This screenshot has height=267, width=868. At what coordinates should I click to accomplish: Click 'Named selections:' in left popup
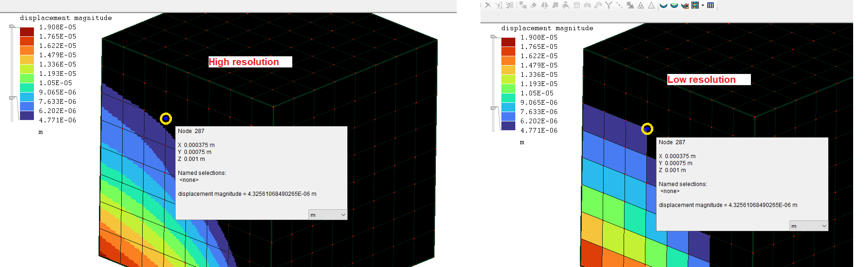(x=202, y=173)
